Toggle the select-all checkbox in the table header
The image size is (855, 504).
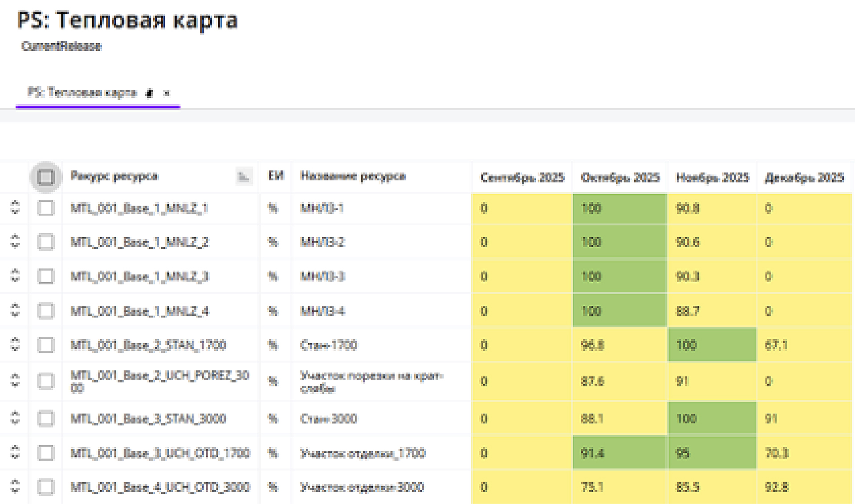click(46, 177)
